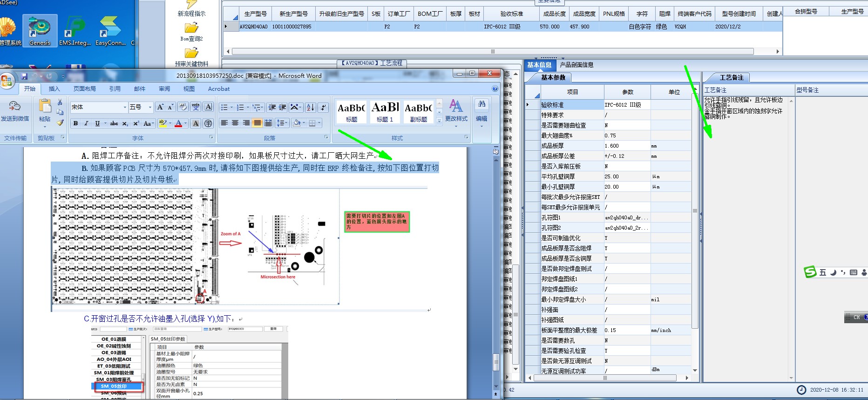The width and height of the screenshot is (868, 400).
Task: Save the document from Quick Access toolbar
Action: click(x=24, y=76)
